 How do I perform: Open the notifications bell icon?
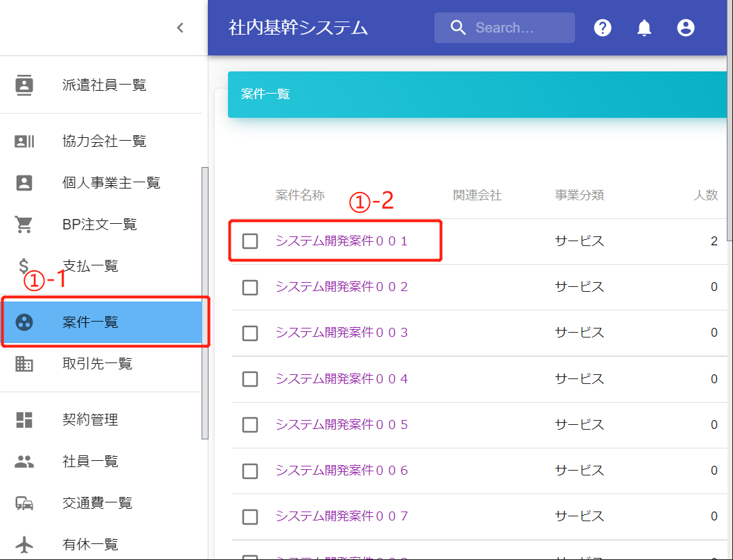[x=644, y=28]
